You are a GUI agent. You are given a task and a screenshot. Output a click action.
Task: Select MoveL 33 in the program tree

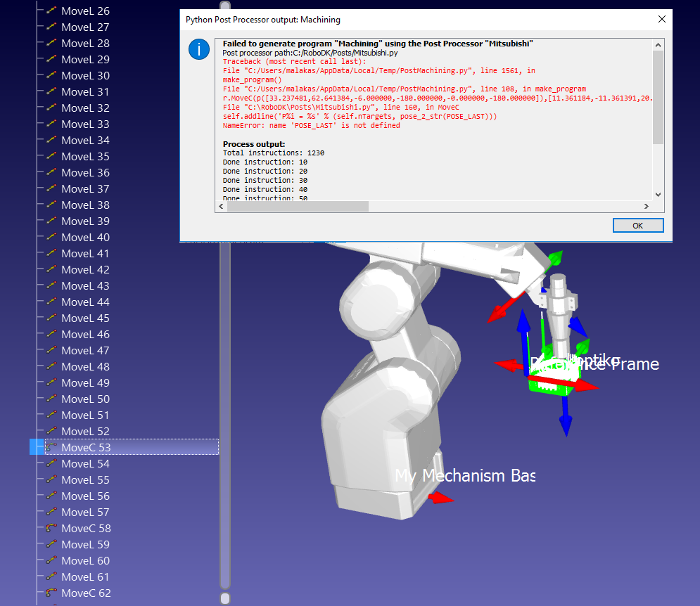point(85,124)
